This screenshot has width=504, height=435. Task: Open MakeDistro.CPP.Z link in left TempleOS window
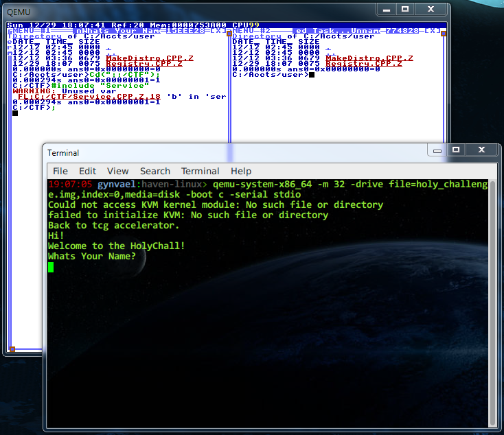[150, 58]
